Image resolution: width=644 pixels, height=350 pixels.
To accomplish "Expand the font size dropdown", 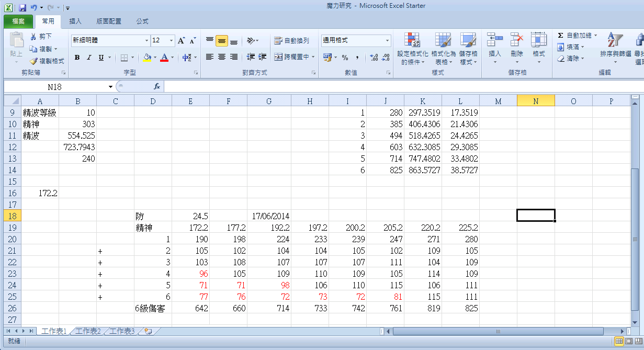I will point(172,40).
